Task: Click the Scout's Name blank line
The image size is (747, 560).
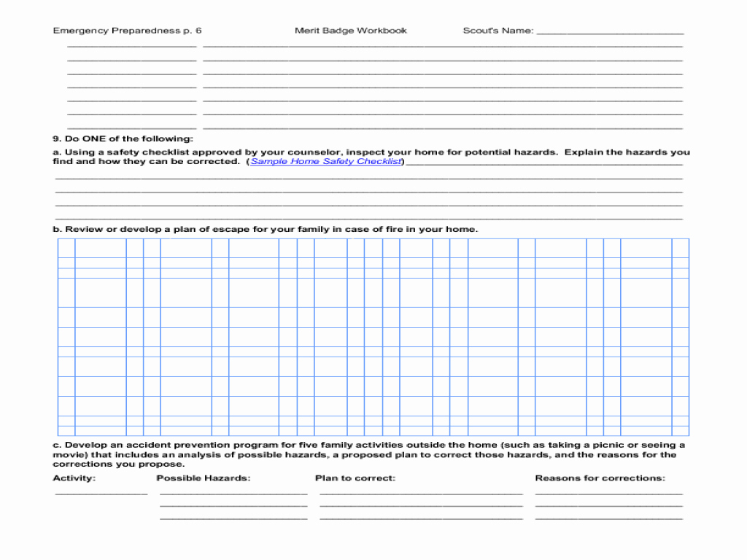Action: (x=610, y=33)
